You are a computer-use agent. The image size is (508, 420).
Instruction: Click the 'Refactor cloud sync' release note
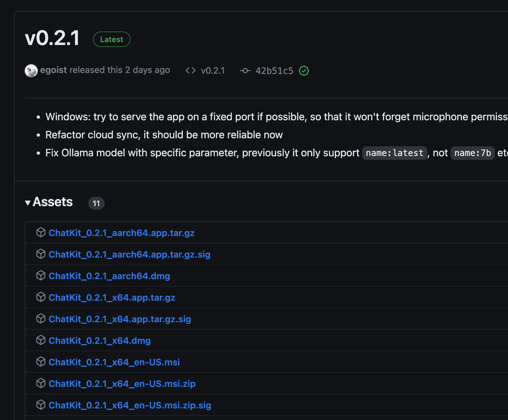pos(164,135)
